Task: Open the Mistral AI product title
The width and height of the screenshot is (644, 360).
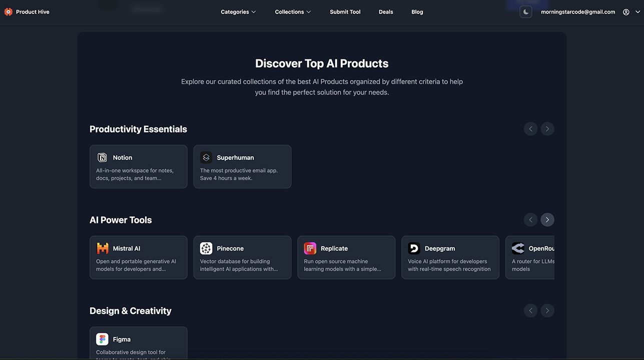Action: (127, 248)
